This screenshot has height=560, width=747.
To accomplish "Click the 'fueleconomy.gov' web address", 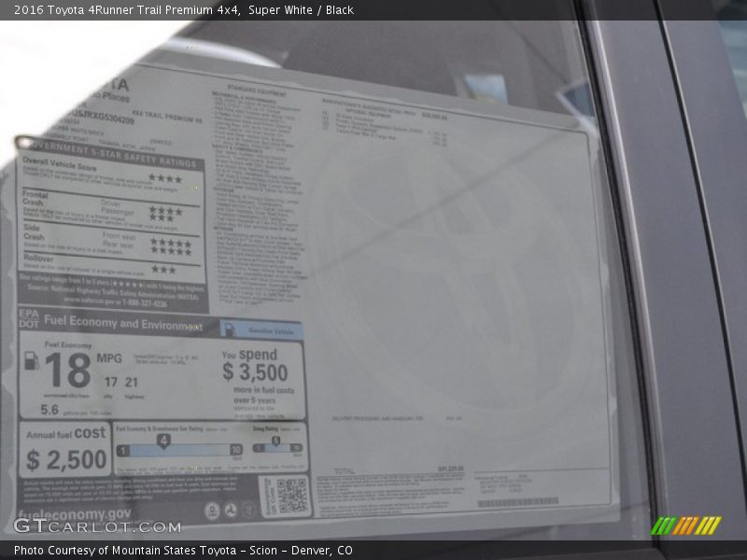I will coord(75,514).
